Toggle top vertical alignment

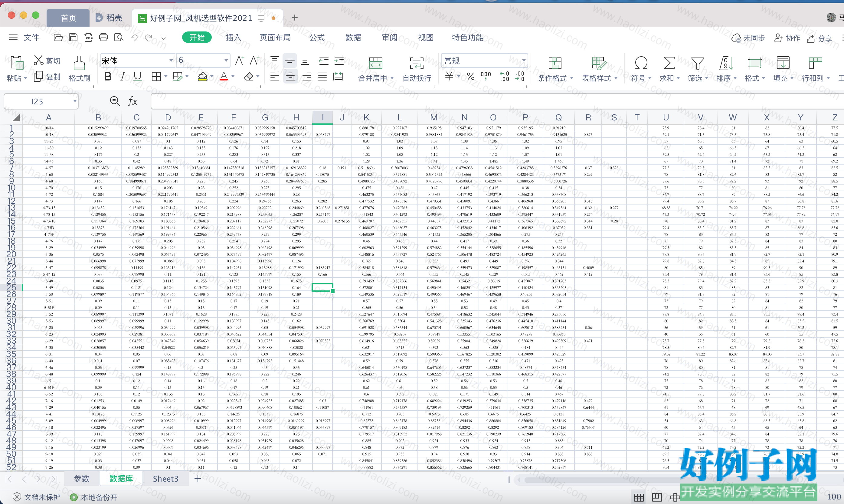pyautogui.click(x=274, y=61)
